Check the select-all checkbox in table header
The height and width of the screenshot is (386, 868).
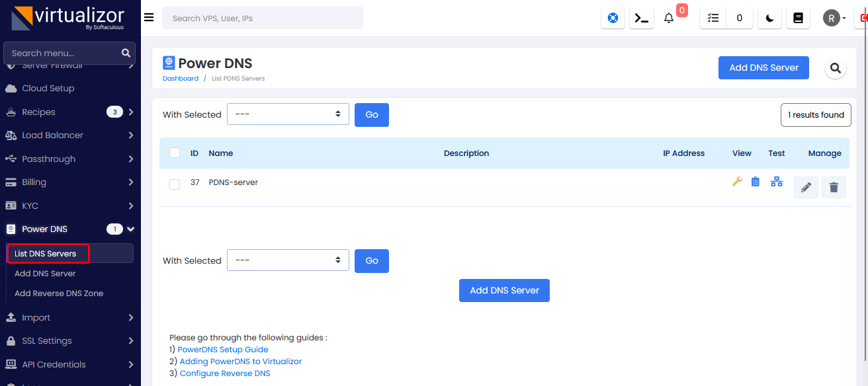tap(175, 153)
